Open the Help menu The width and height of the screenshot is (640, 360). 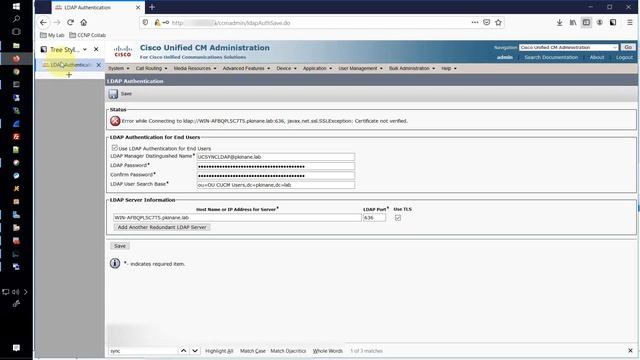click(449, 68)
